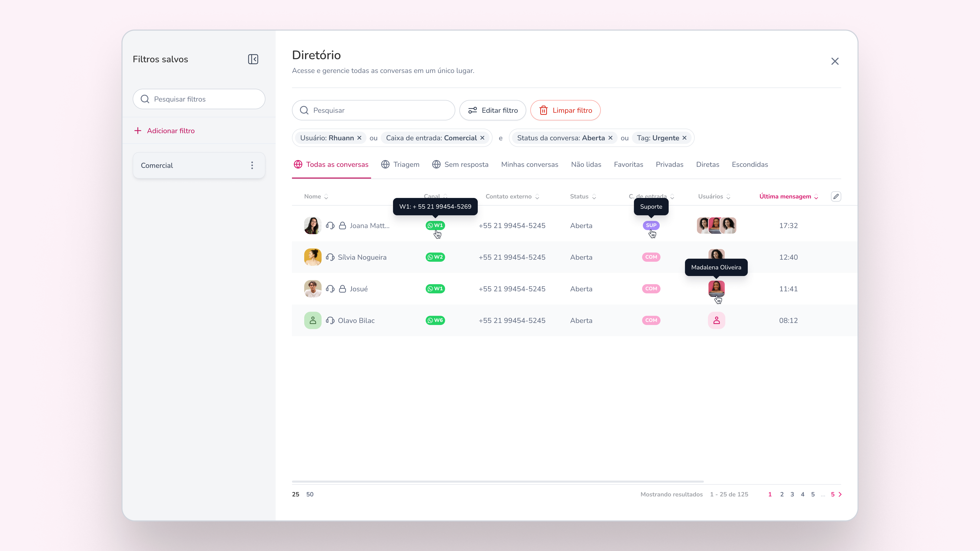980x551 pixels.
Task: Remove the Usuário: Rhuann filter chip
Action: [x=359, y=138]
